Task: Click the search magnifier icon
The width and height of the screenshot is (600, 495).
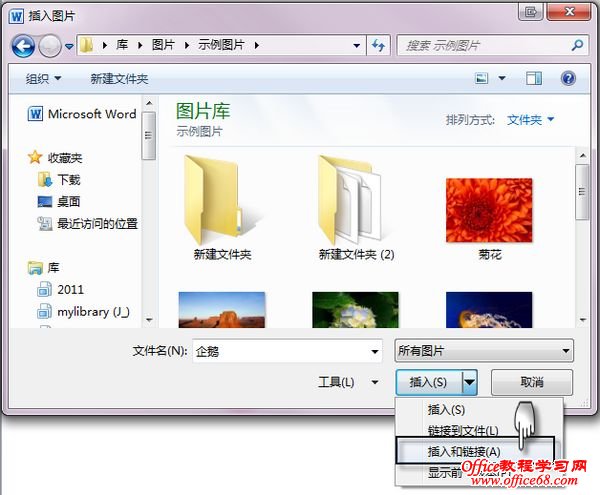Action: pos(577,46)
